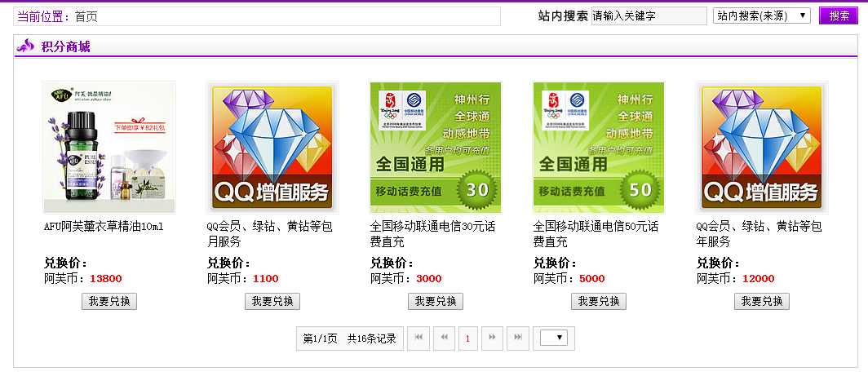
Task: Focus the search keyword input field
Action: point(649,15)
